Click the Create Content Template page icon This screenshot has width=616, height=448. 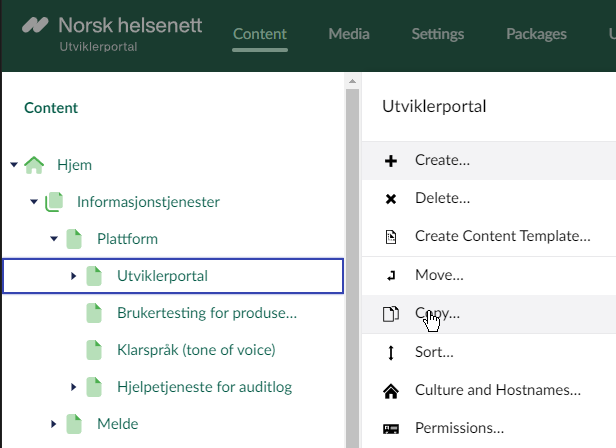tap(391, 237)
